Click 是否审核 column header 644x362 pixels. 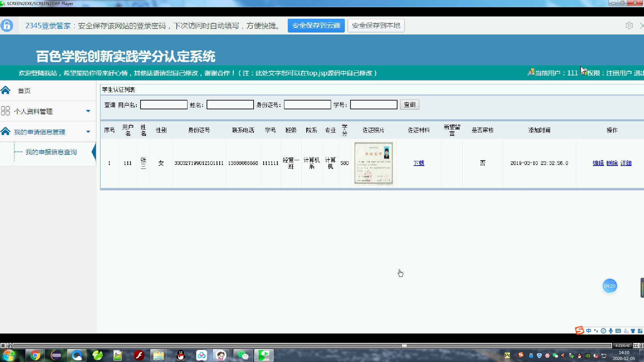483,130
